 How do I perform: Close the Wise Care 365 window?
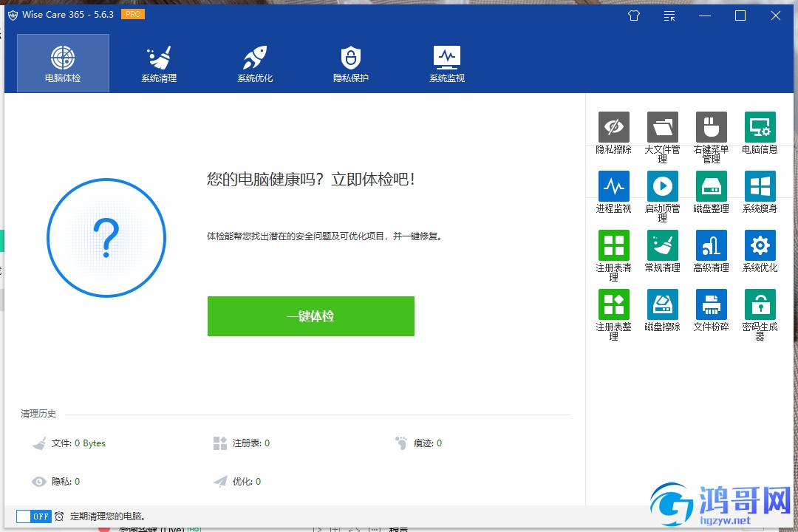(x=776, y=16)
